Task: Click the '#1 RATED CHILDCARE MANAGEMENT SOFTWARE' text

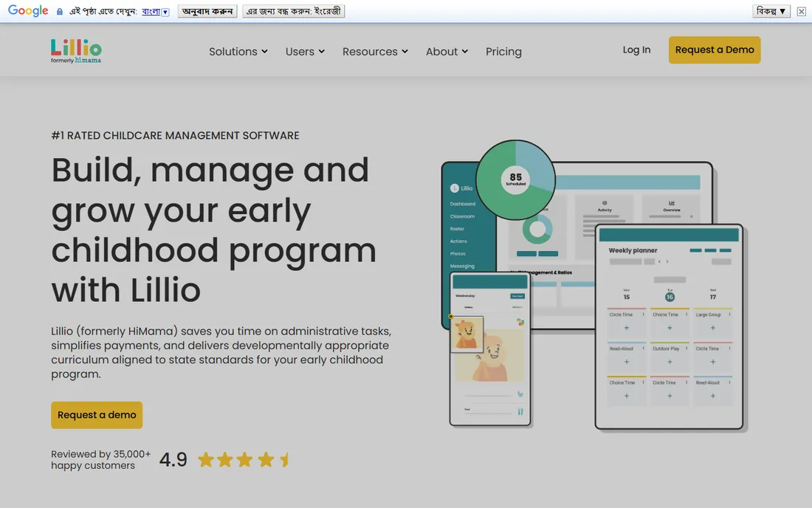Action: pos(175,136)
